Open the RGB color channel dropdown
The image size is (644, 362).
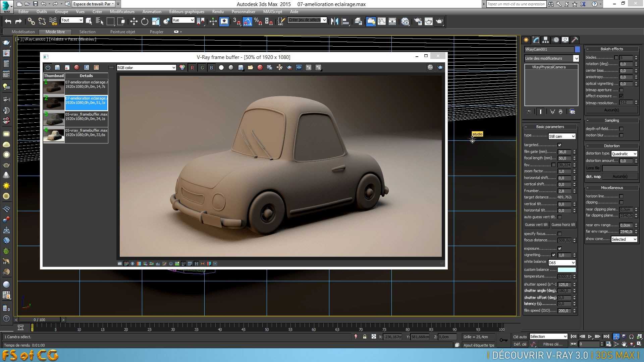pyautogui.click(x=146, y=68)
